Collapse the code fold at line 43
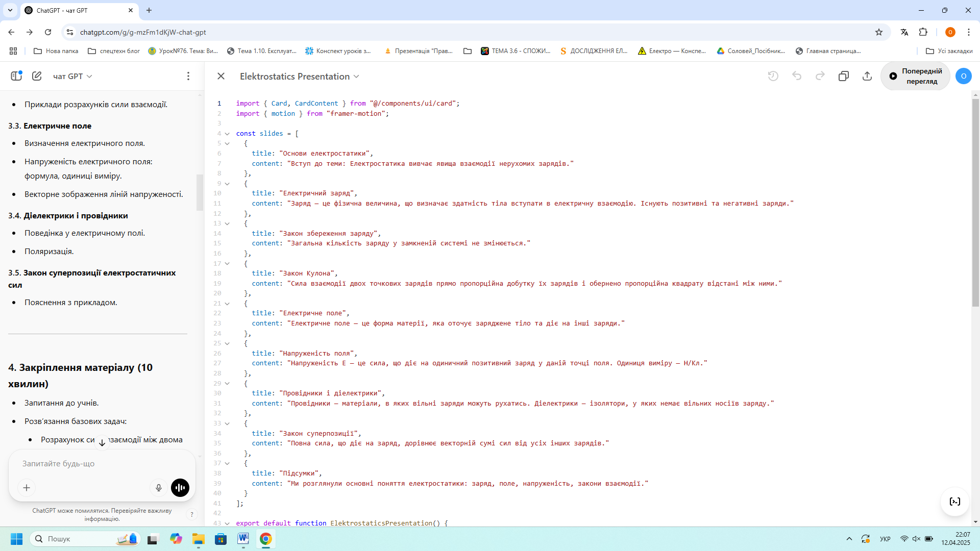Image resolution: width=980 pixels, height=551 pixels. click(227, 523)
